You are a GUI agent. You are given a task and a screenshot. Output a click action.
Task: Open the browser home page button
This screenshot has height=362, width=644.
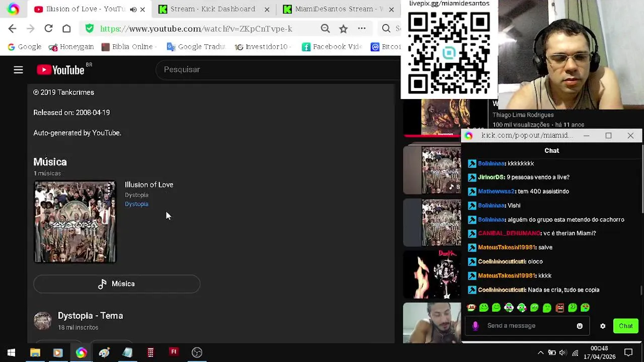(66, 29)
